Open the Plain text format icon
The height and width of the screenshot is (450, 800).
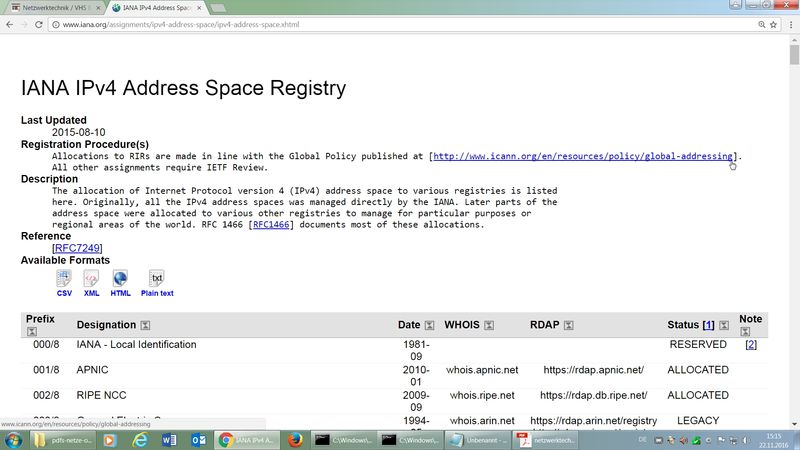(157, 279)
